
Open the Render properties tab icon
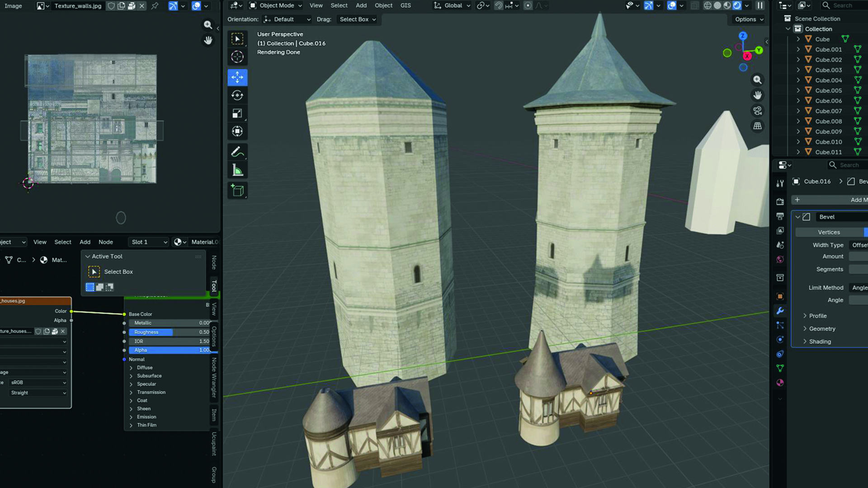pyautogui.click(x=780, y=202)
